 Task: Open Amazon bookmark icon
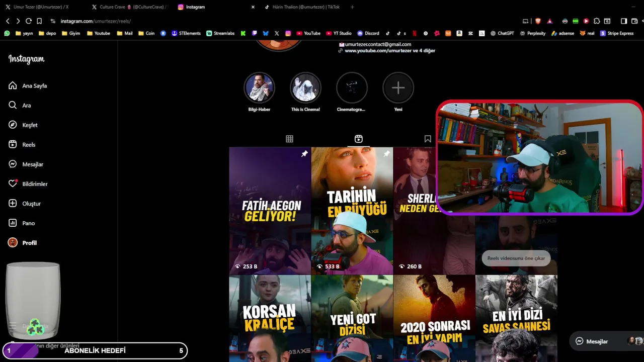point(459,33)
